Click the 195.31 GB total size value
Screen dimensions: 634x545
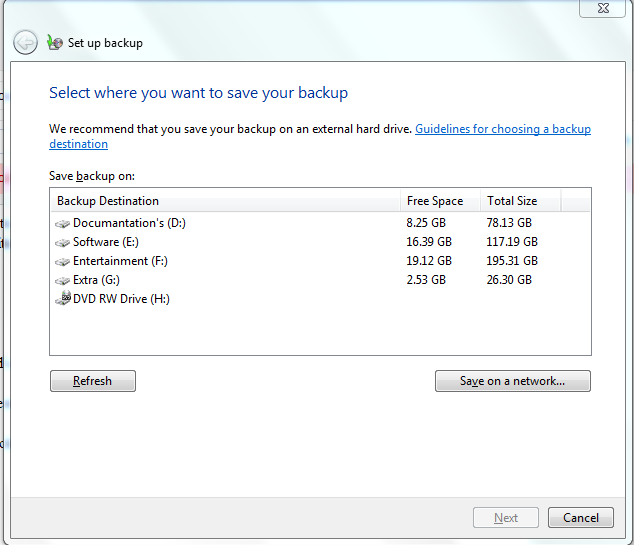tap(512, 261)
